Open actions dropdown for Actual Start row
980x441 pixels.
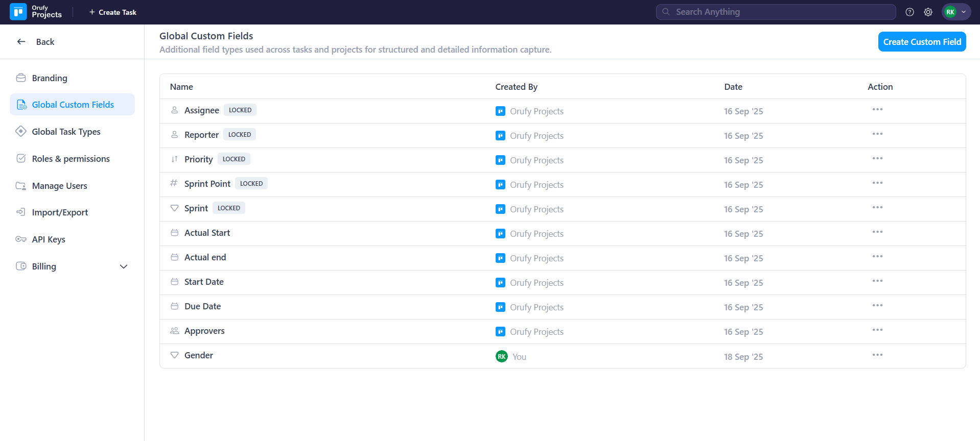(x=877, y=232)
